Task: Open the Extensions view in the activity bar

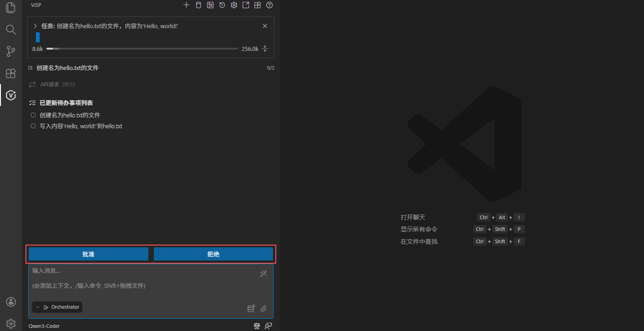Action: coord(10,73)
